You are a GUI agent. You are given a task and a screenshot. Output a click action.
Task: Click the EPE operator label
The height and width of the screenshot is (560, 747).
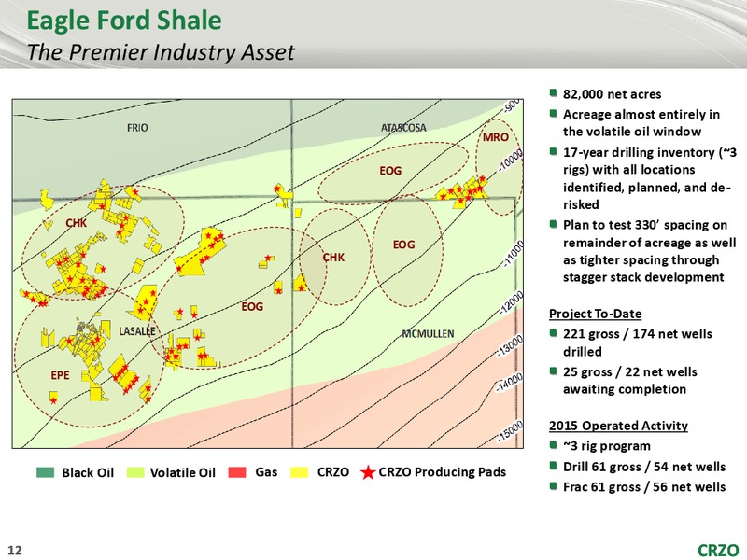coord(60,375)
